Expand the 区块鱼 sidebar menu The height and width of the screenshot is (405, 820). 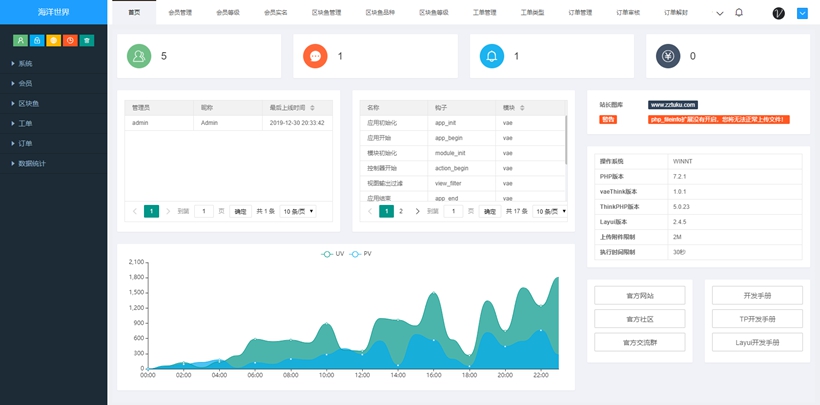28,103
